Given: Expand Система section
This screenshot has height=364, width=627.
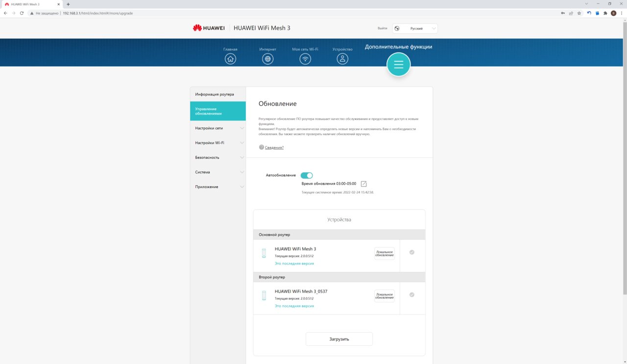Looking at the screenshot, I should 218,172.
